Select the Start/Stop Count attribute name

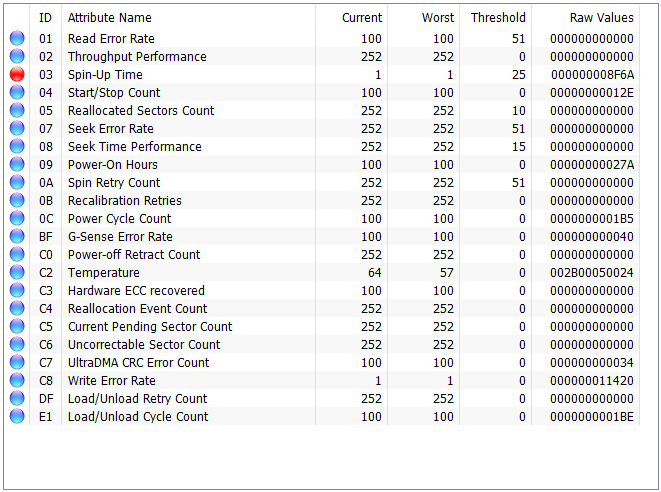tap(114, 92)
